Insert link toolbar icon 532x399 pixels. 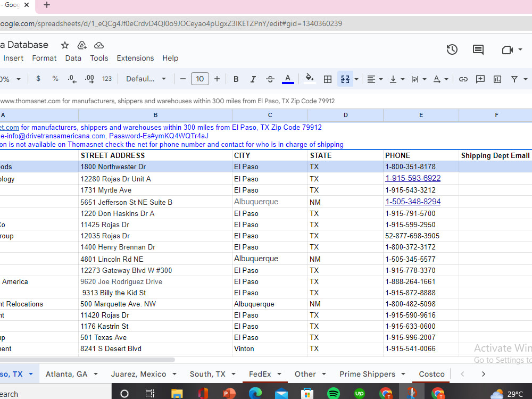(463, 79)
